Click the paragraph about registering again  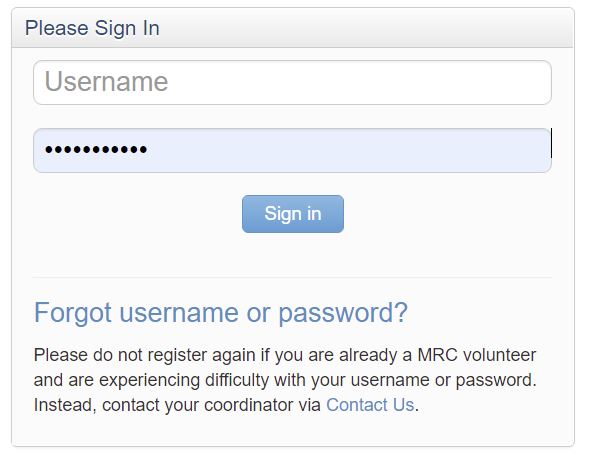click(285, 380)
